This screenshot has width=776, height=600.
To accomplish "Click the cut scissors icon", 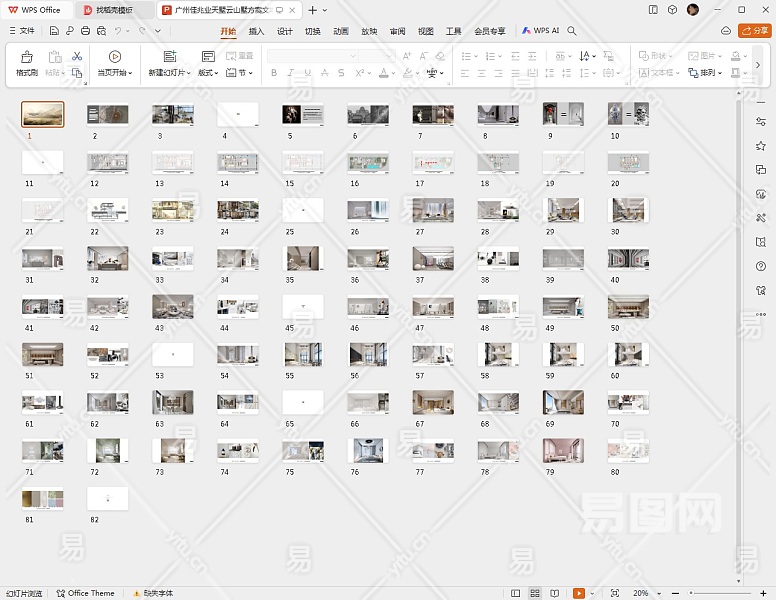I will 77,56.
